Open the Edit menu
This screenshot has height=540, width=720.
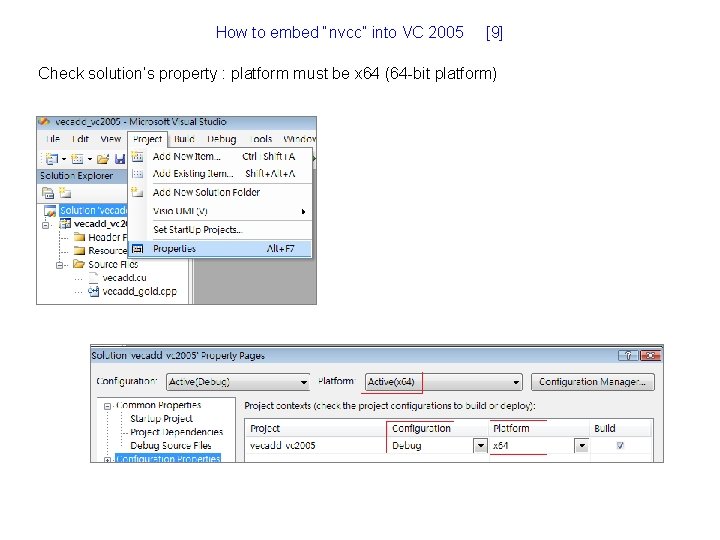(80, 139)
